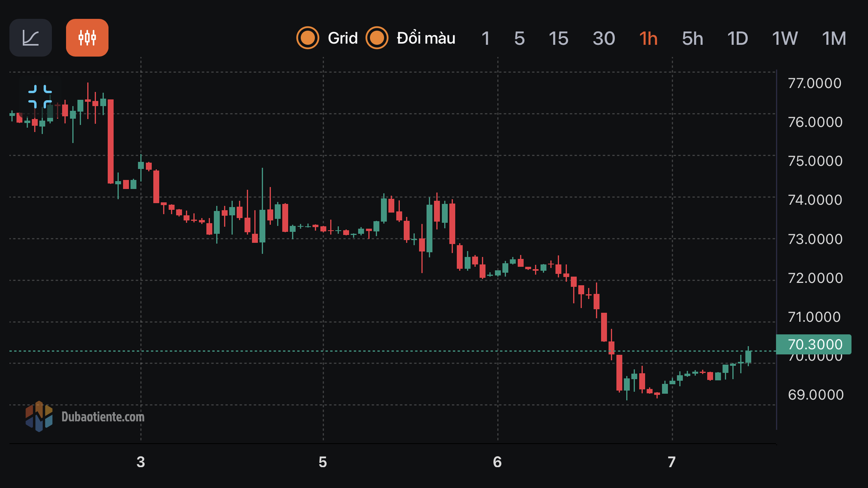Click the 69.0000 price axis label

click(816, 394)
